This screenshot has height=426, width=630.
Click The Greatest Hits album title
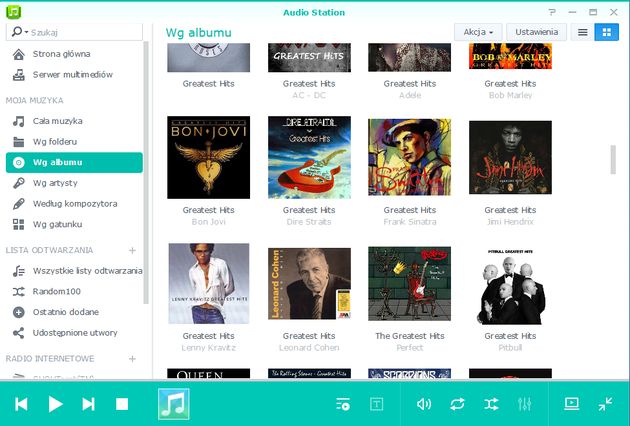point(410,336)
